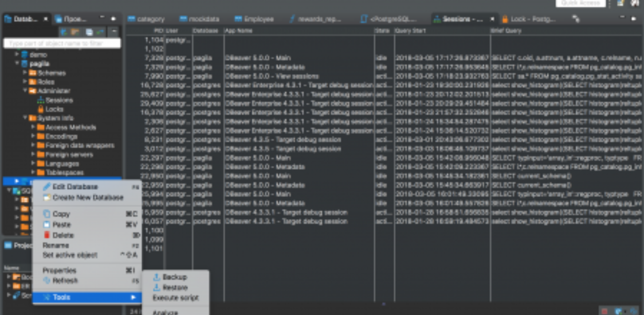The width and height of the screenshot is (644, 315).
Task: Expand the Tablespaces folder
Action: (33, 172)
